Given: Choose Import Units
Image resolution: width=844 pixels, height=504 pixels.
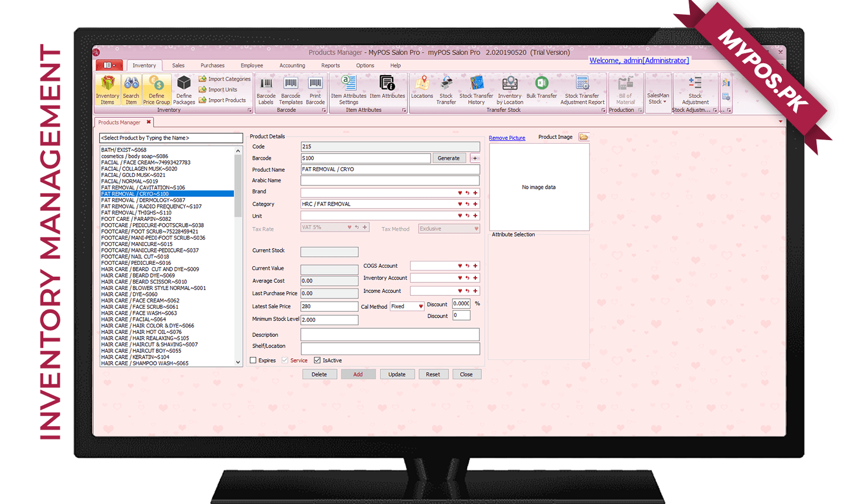Looking at the screenshot, I should pos(218,90).
